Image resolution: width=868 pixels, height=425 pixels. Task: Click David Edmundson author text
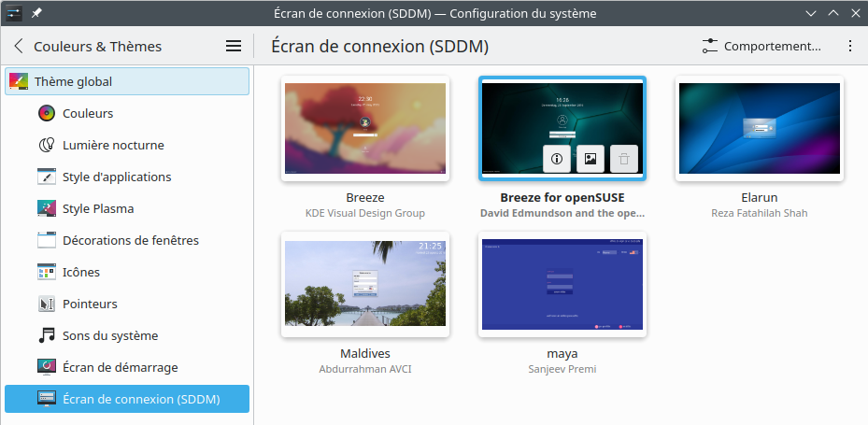pyautogui.click(x=562, y=213)
